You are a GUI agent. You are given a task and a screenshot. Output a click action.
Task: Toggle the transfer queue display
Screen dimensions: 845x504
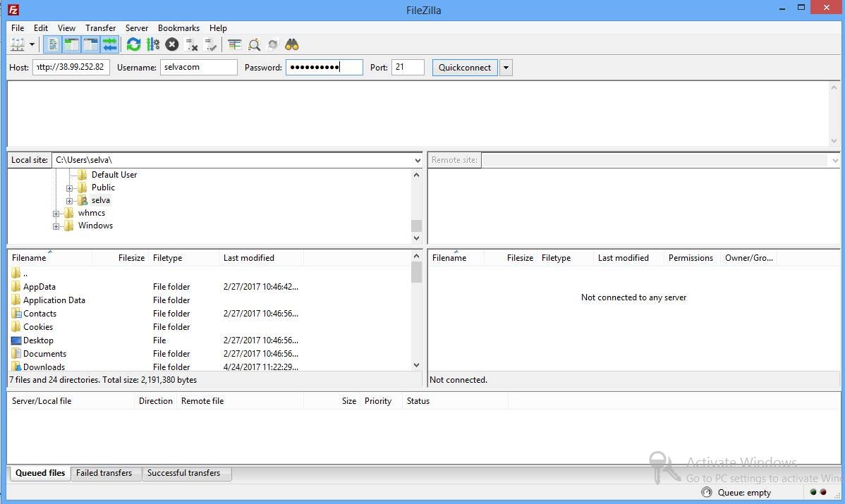pos(110,44)
